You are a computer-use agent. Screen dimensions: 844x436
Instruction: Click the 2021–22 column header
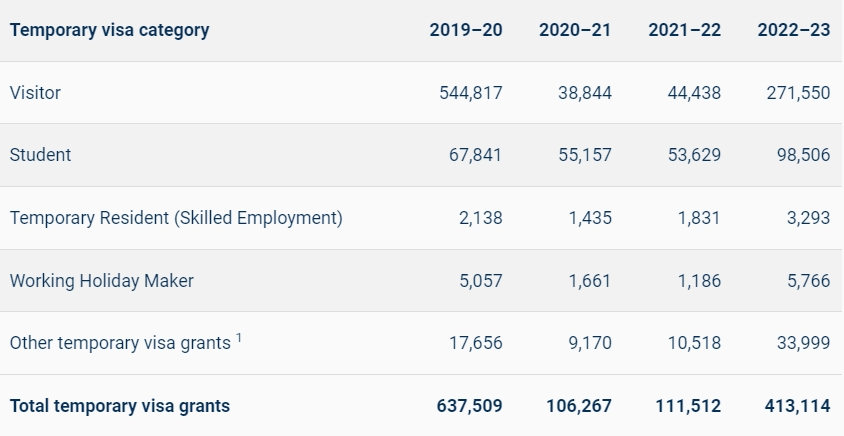pos(684,30)
